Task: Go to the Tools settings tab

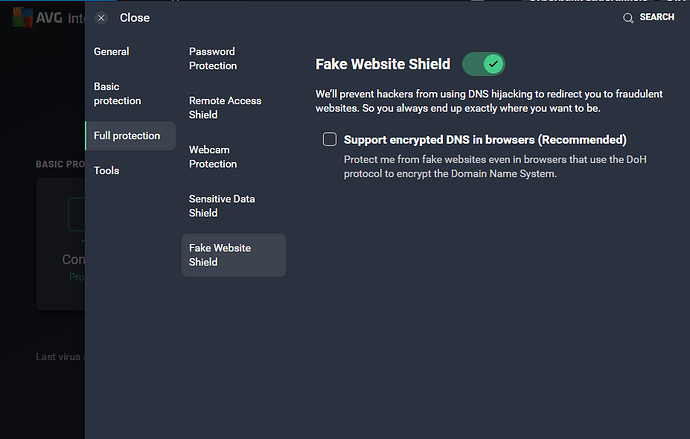Action: coord(107,170)
